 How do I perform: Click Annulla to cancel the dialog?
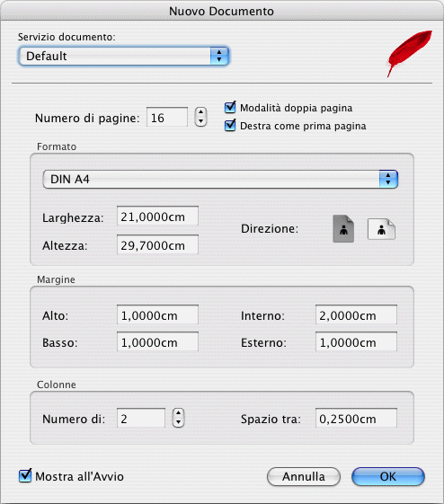[x=304, y=476]
